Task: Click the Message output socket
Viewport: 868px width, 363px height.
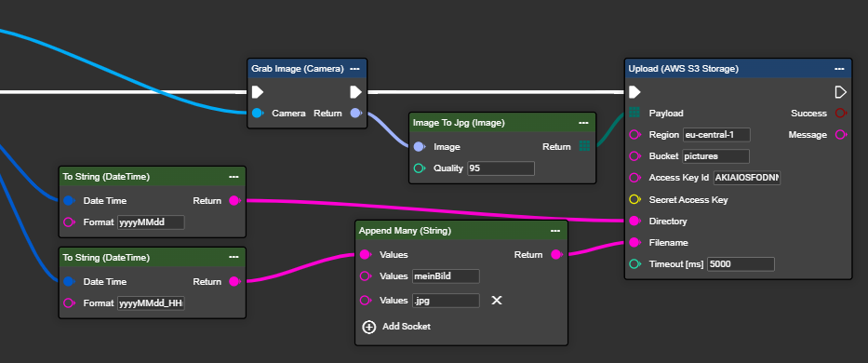Action: tap(840, 135)
